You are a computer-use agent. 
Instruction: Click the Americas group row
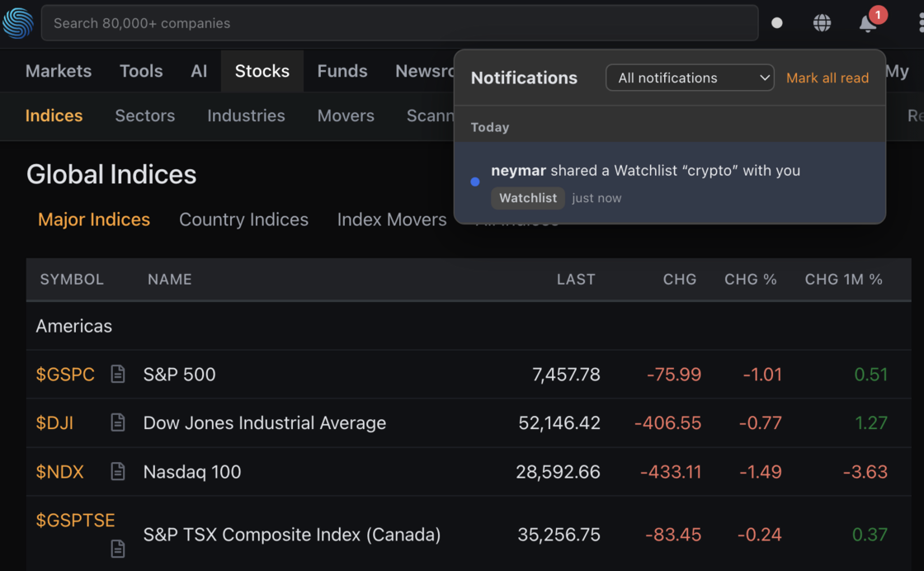pos(469,326)
